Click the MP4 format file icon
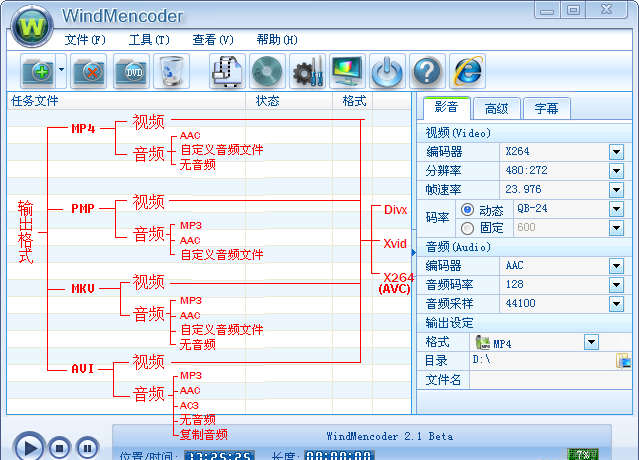 pyautogui.click(x=483, y=342)
